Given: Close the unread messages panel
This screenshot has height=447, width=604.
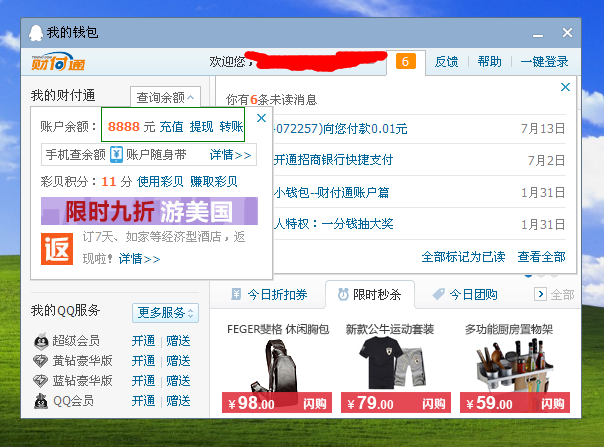Looking at the screenshot, I should tap(565, 87).
